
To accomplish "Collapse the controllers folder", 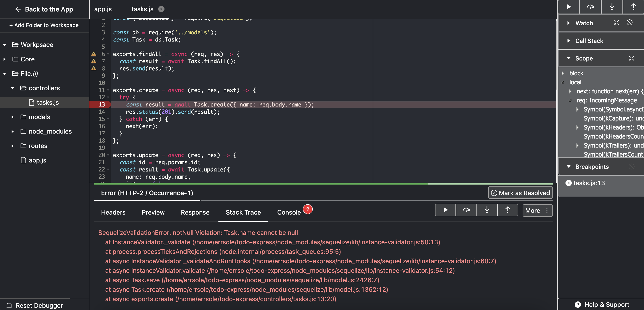I will click(12, 88).
